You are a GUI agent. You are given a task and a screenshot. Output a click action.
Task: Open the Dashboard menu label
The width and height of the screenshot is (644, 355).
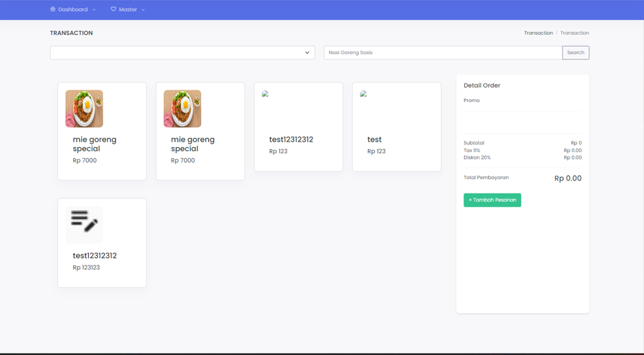point(72,10)
